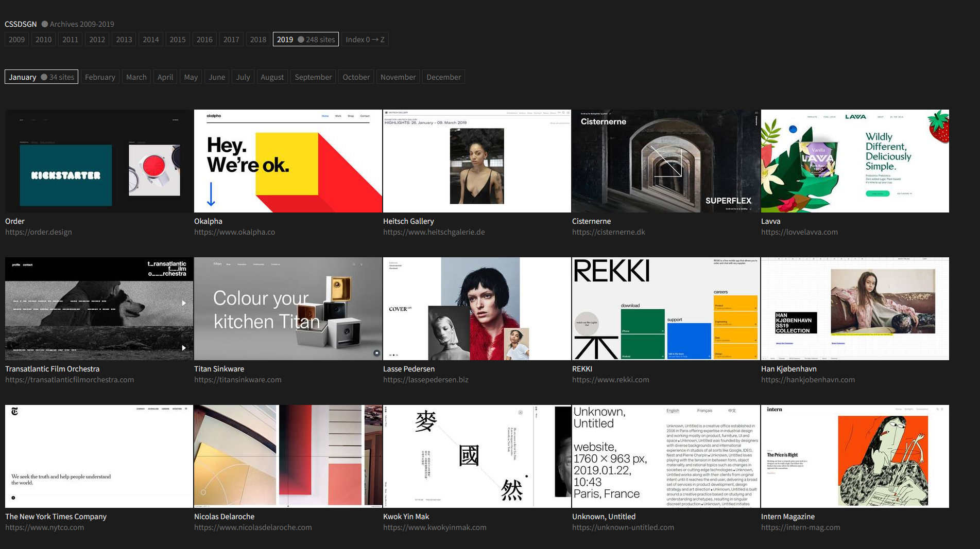Click the Unknown, Untitled site title

coord(604,517)
